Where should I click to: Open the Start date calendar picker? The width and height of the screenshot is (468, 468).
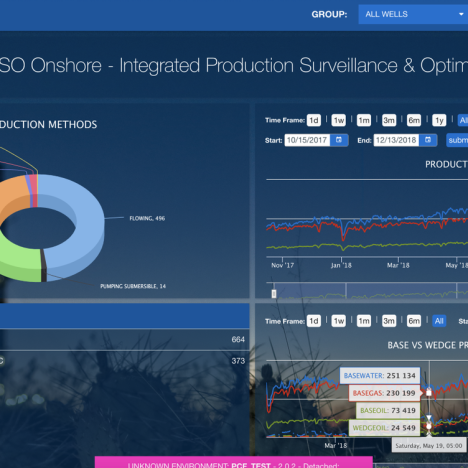[339, 140]
